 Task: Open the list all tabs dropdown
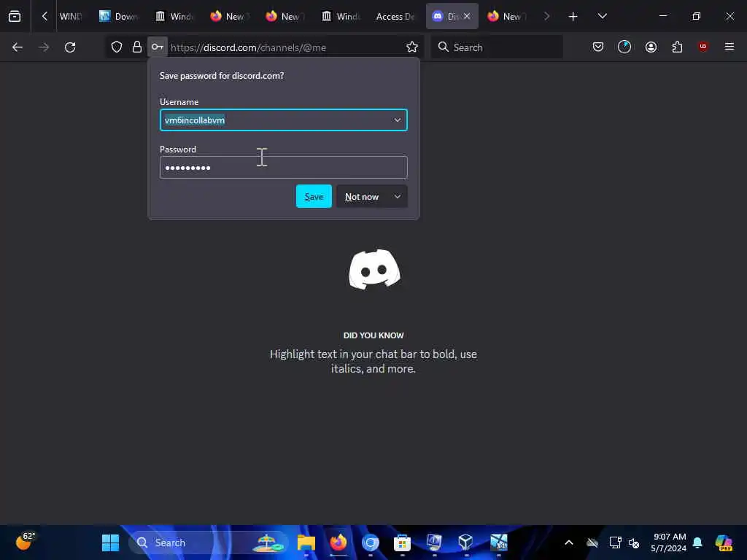(602, 16)
